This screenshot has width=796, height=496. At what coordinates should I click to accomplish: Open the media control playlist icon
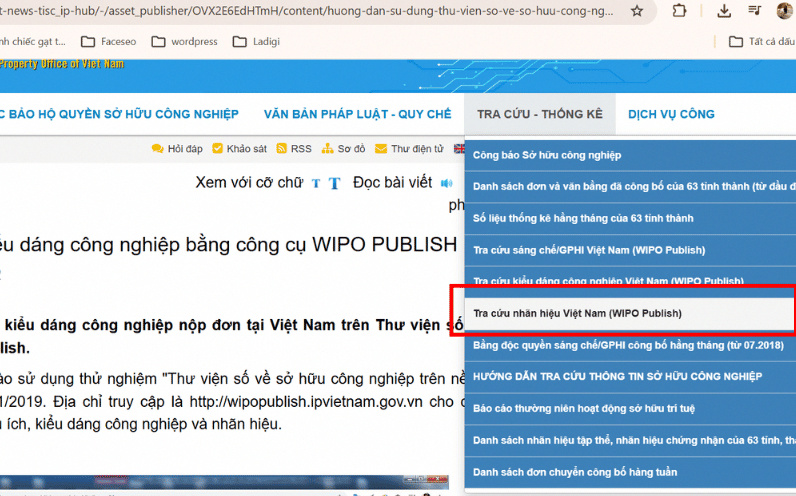pos(755,10)
